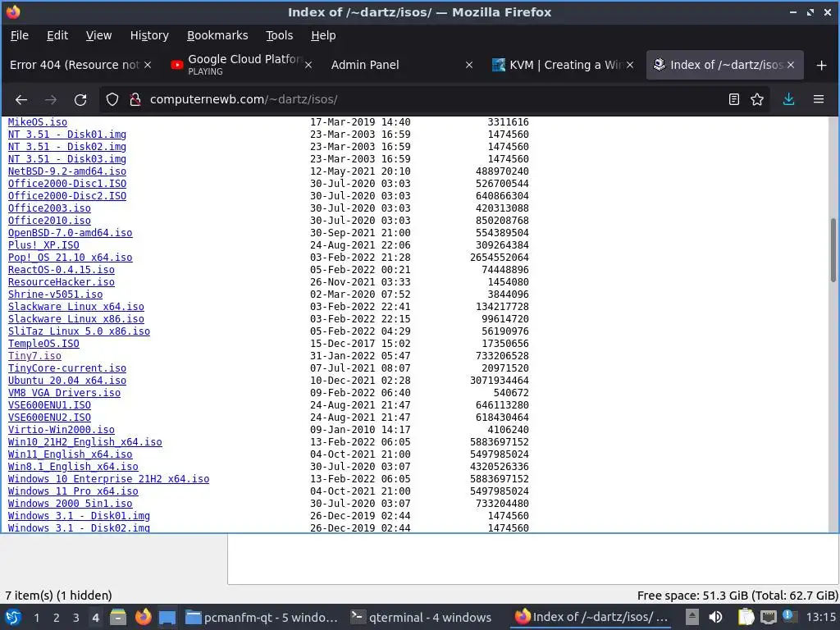Open the Tools menu

279,35
